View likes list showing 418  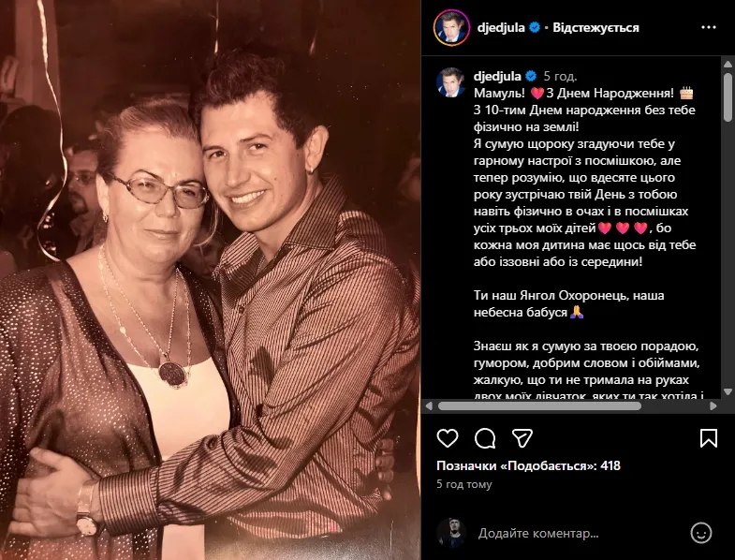point(528,465)
